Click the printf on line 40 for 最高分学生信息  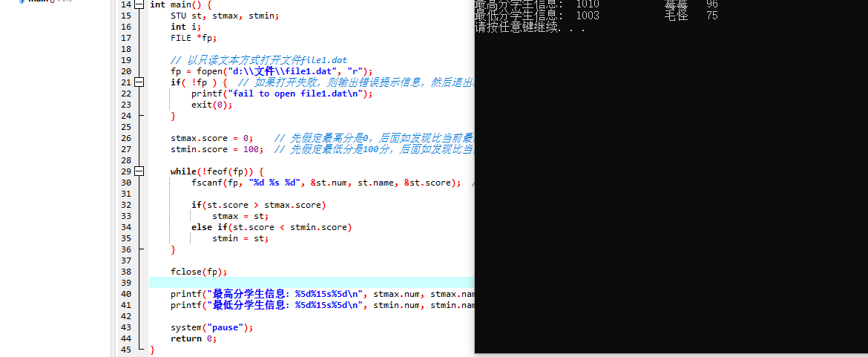tap(323, 294)
